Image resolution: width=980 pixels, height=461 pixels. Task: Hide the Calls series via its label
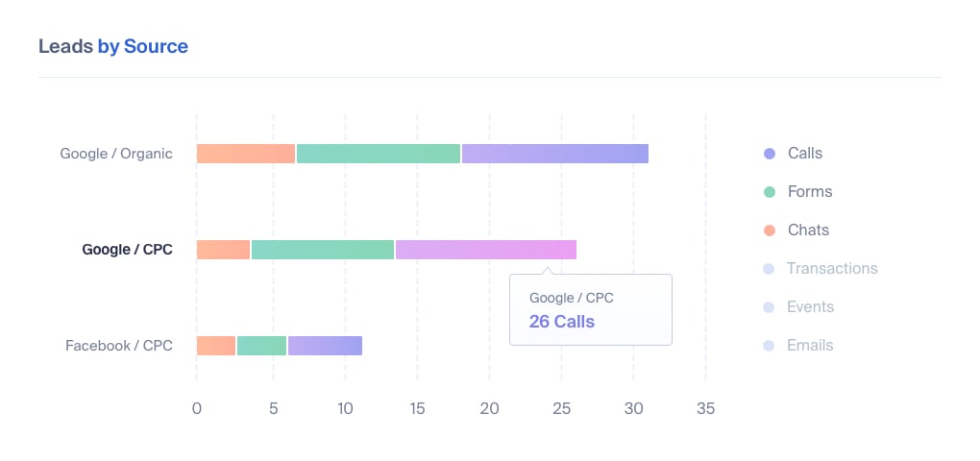[x=805, y=153]
